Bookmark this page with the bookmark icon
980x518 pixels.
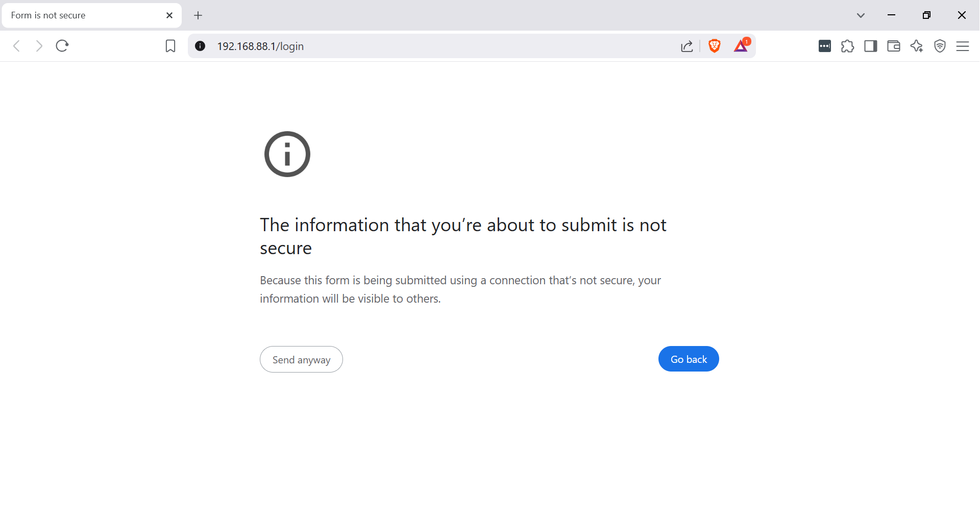point(170,46)
